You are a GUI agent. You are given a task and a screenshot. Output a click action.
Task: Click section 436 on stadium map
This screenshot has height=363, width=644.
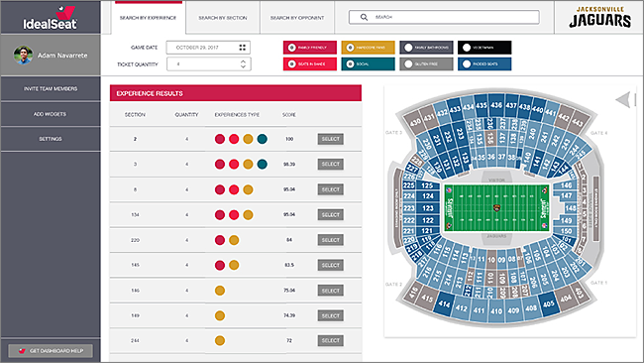(x=496, y=105)
